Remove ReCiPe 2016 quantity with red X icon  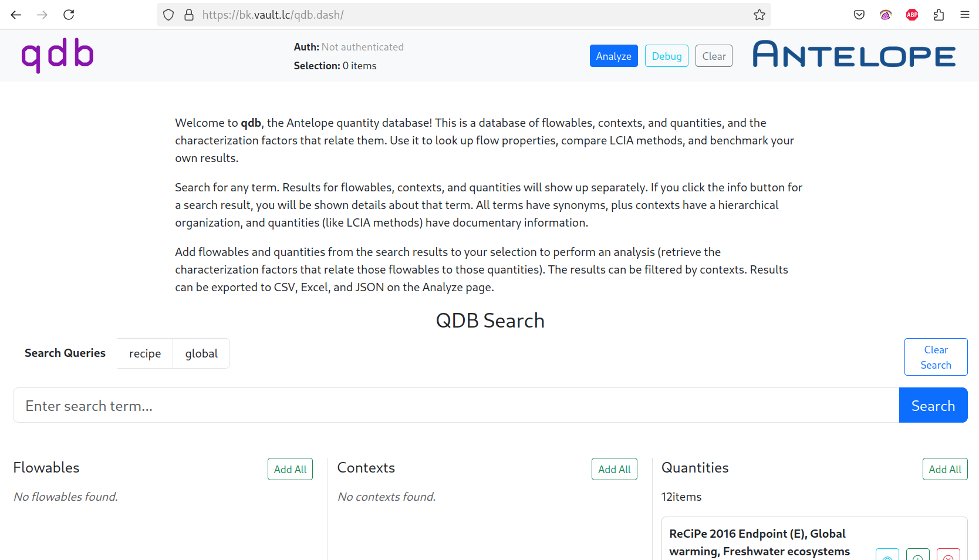pyautogui.click(x=948, y=555)
